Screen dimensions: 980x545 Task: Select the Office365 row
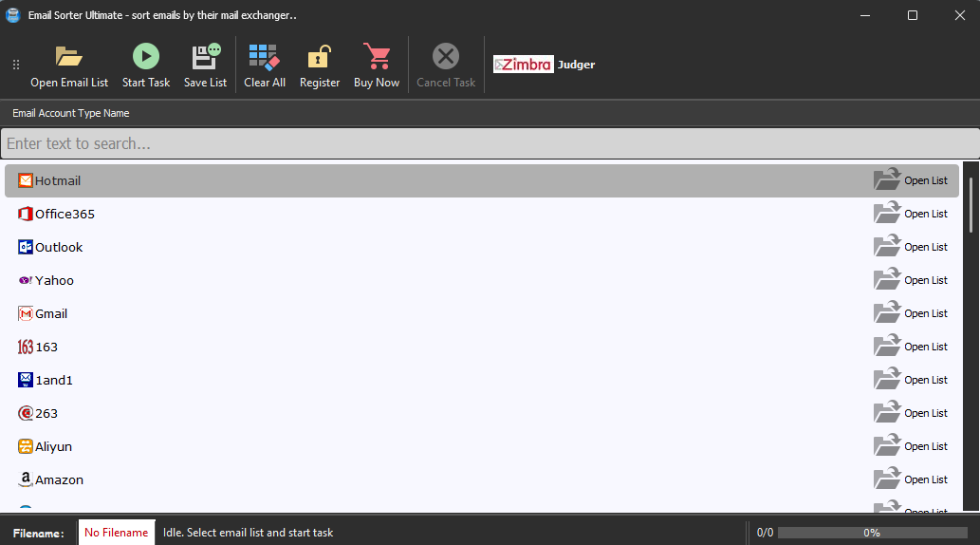point(481,214)
